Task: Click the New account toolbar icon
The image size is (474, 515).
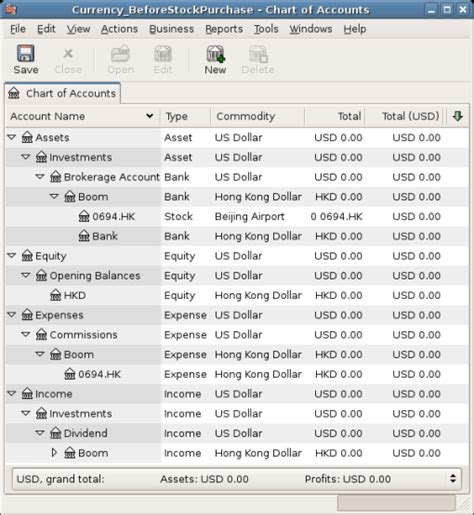Action: [215, 54]
